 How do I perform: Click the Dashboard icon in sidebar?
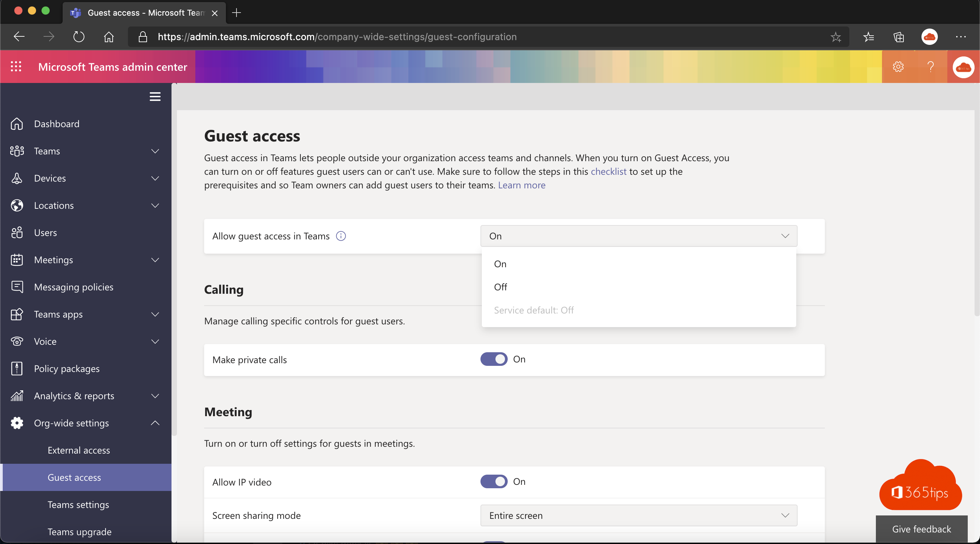pyautogui.click(x=18, y=123)
